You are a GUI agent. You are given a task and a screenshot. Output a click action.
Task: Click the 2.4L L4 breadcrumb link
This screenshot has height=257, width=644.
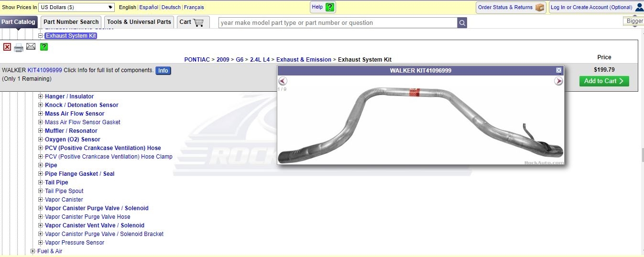[x=260, y=60]
